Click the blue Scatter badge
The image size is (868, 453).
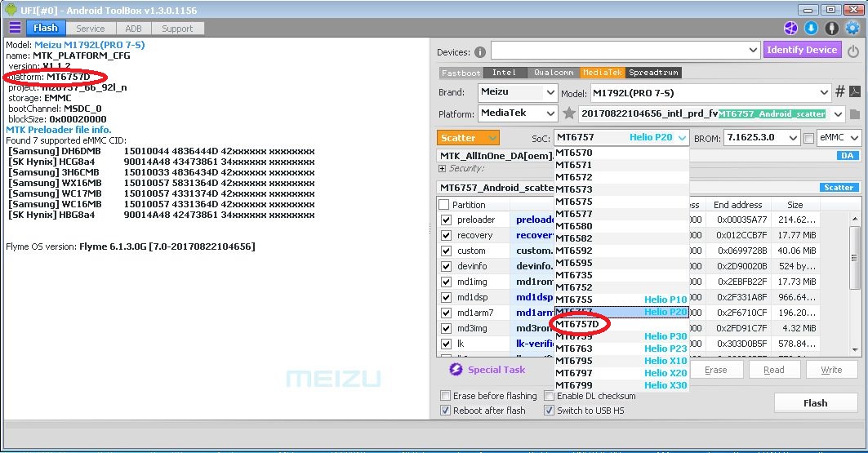tap(839, 188)
